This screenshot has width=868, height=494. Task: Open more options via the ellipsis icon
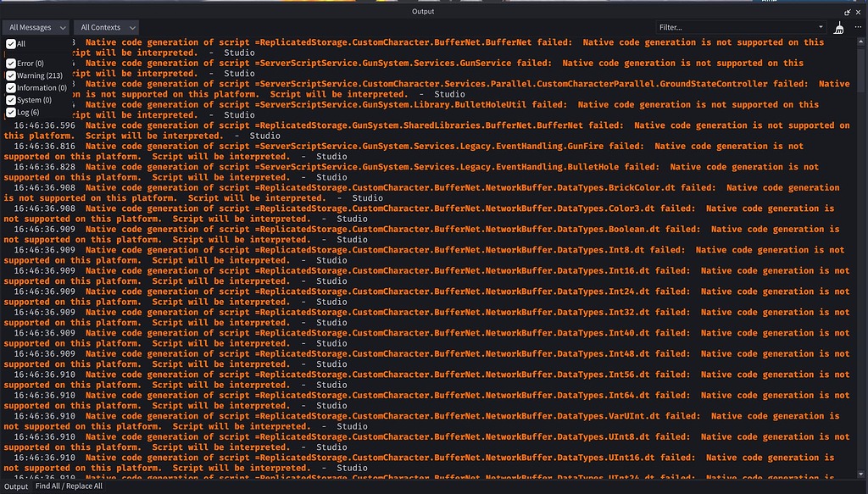click(858, 26)
